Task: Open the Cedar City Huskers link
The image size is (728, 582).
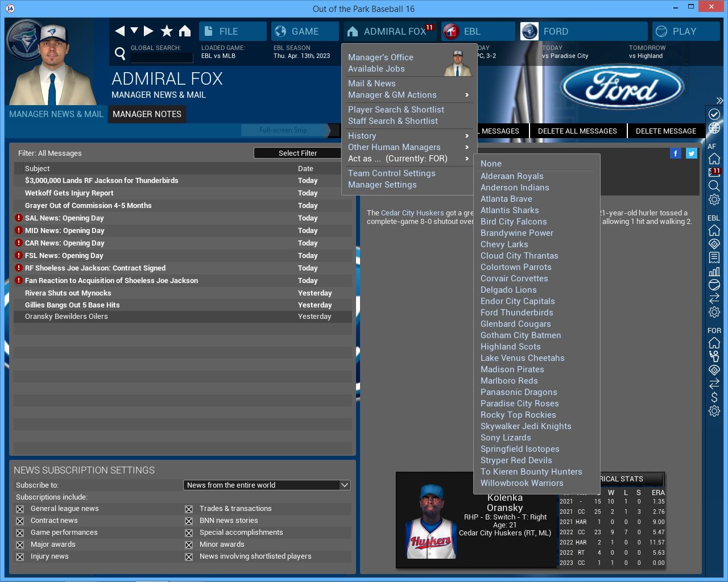Action: pos(412,213)
